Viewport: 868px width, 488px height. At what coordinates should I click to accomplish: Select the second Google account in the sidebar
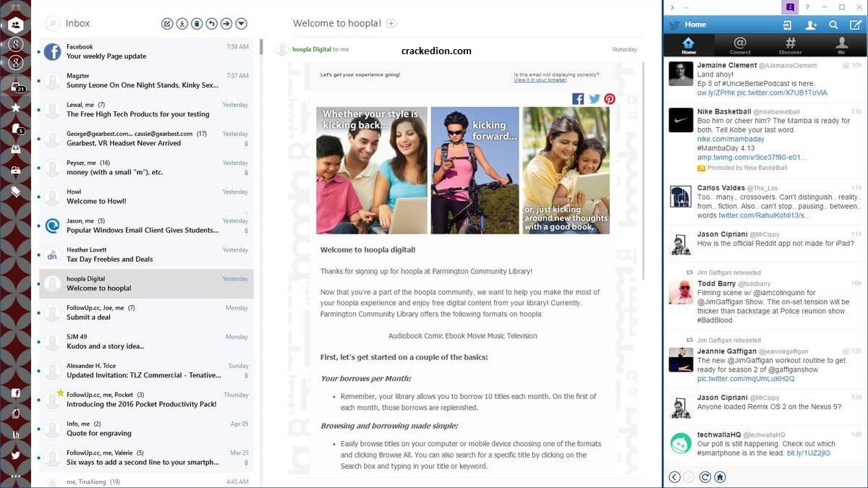[x=16, y=64]
